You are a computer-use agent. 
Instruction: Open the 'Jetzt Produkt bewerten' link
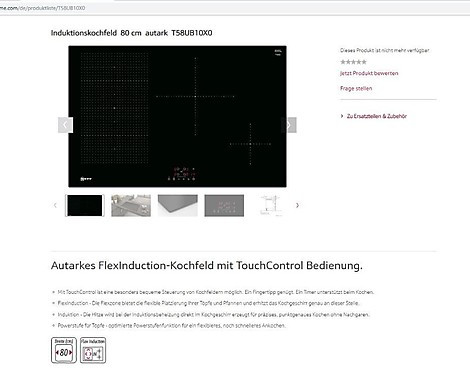pos(369,73)
